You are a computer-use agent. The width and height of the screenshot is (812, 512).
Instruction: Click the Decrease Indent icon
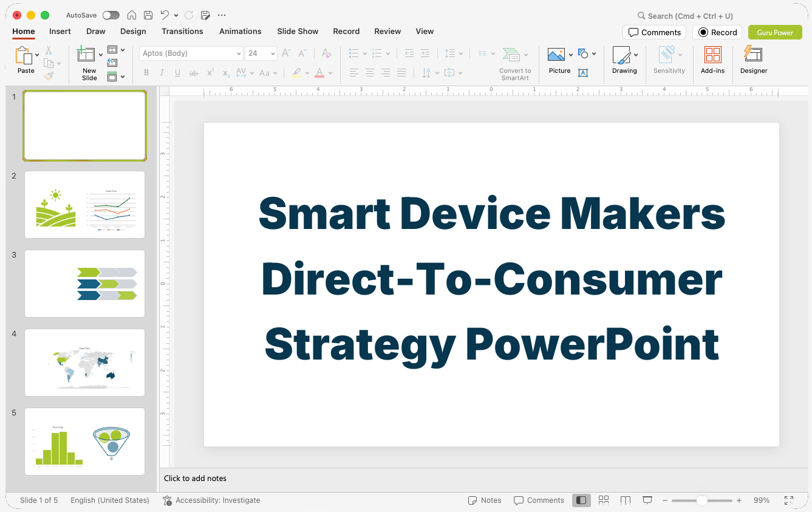tap(409, 53)
